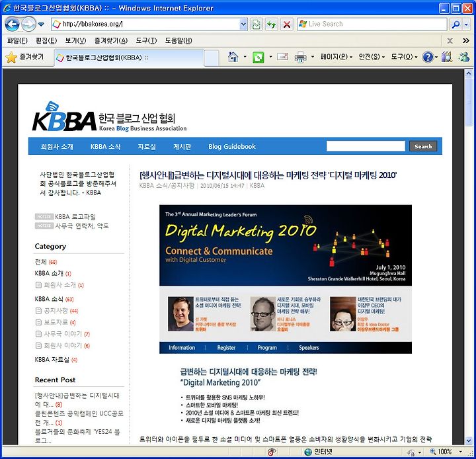Click the gray Search button

click(423, 146)
